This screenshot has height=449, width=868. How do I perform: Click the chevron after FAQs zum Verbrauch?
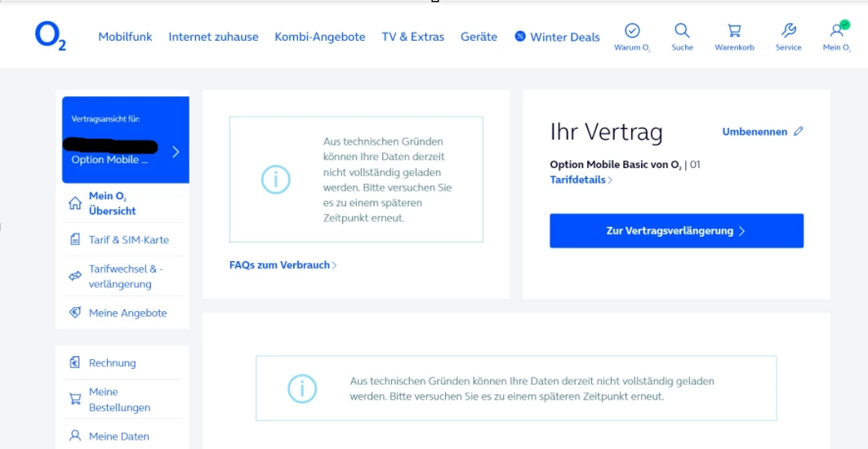click(334, 265)
